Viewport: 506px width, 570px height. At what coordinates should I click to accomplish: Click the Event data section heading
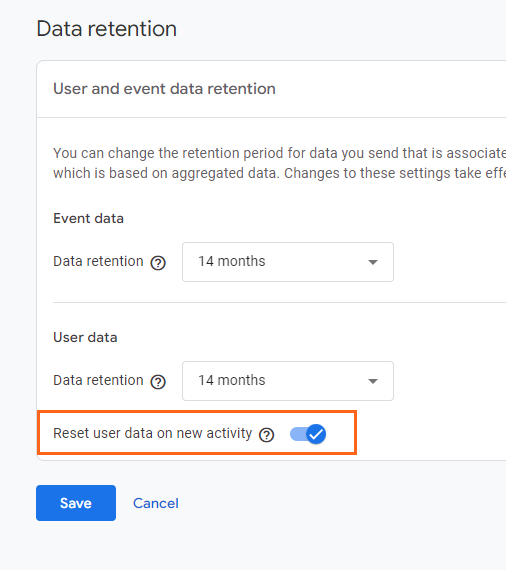(88, 218)
